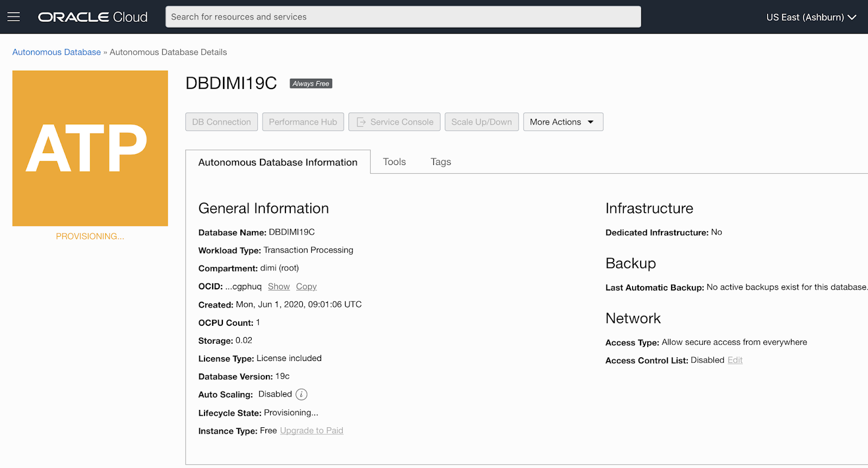Viewport: 868px width, 468px height.
Task: Click the Lifecycle State Provisioning... value
Action: (x=291, y=413)
